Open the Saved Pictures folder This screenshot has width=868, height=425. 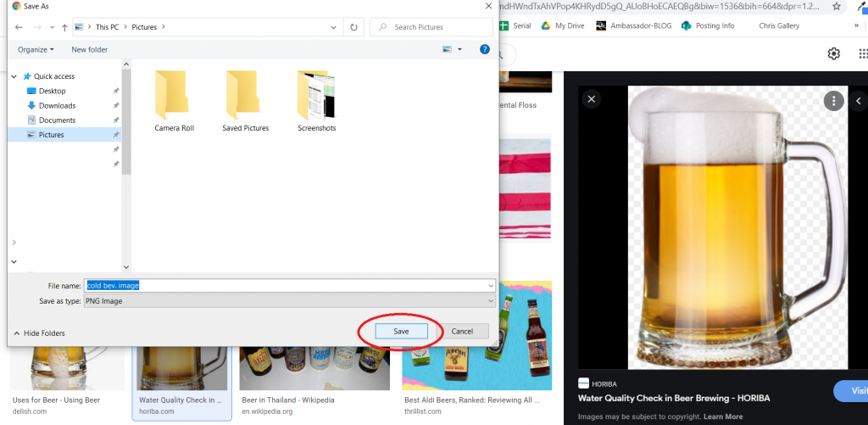(x=245, y=101)
